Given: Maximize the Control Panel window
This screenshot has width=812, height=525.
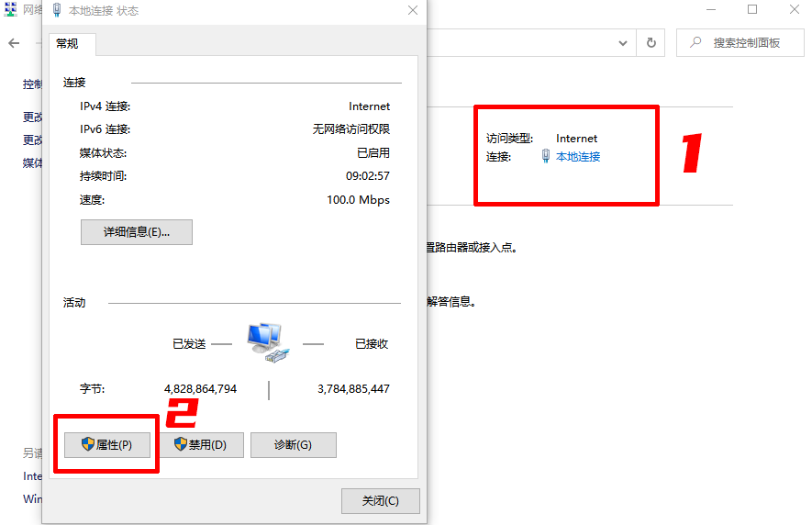Looking at the screenshot, I should click(752, 10).
